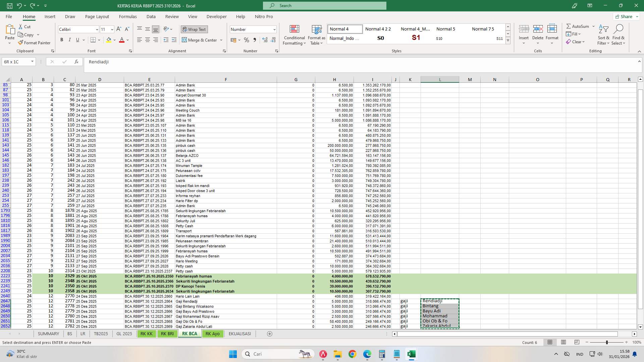The image size is (644, 362).
Task: Select the Format Painter tool
Action: tap(35, 43)
